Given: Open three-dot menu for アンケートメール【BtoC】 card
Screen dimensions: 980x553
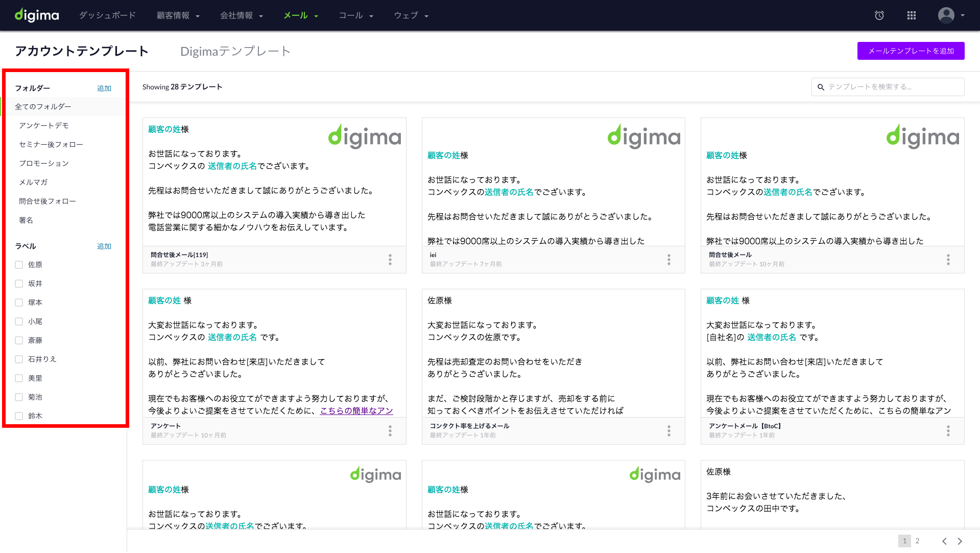Looking at the screenshot, I should coord(948,431).
